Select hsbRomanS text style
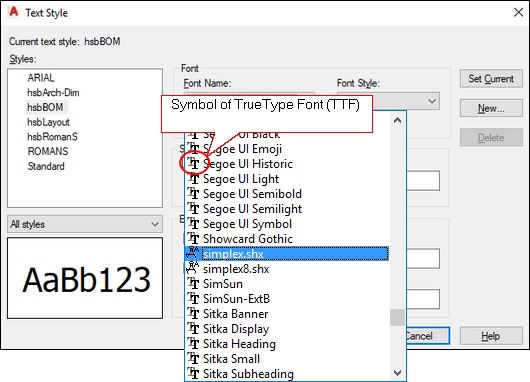 [x=52, y=137]
